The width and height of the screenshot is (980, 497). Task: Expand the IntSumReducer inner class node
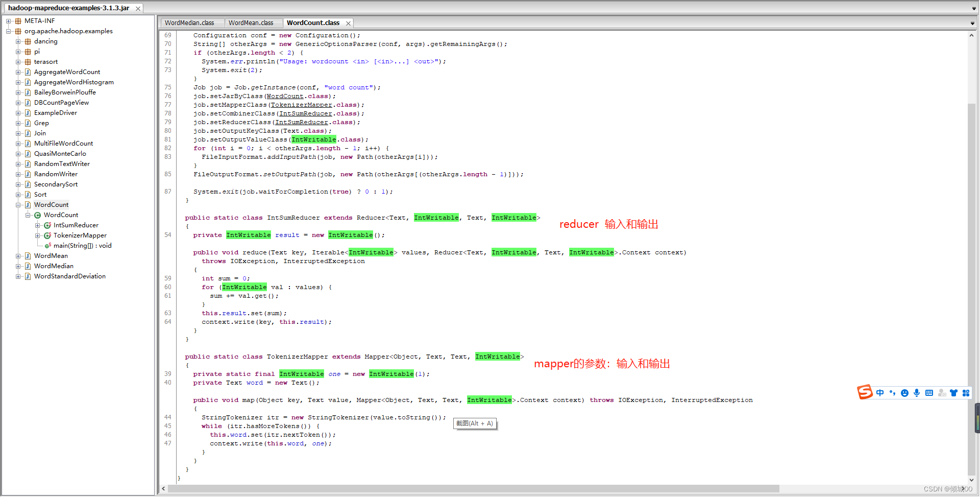click(38, 225)
